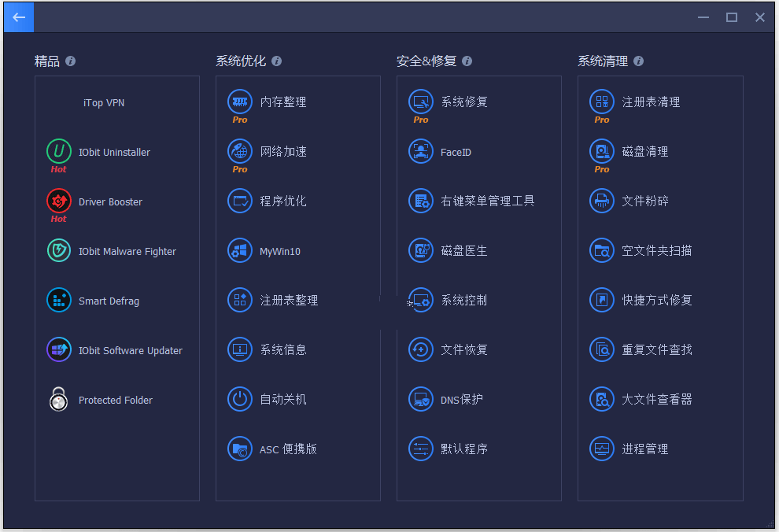Open IObit Software Updater icon
779x532 pixels.
click(59, 349)
